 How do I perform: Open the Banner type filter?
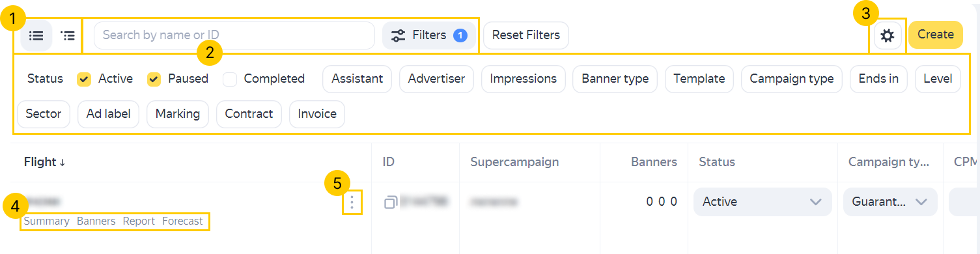pos(615,79)
